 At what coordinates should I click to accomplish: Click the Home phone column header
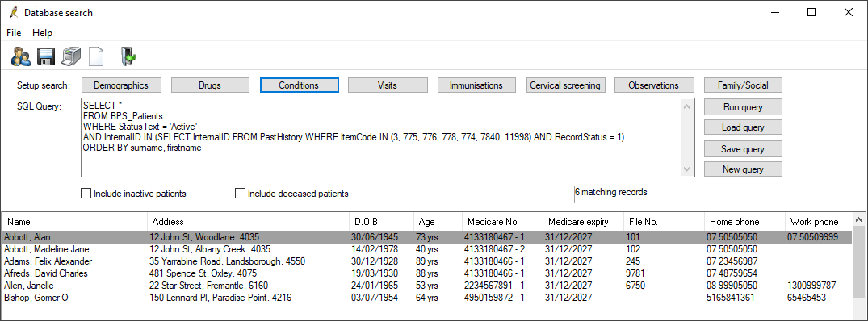744,222
